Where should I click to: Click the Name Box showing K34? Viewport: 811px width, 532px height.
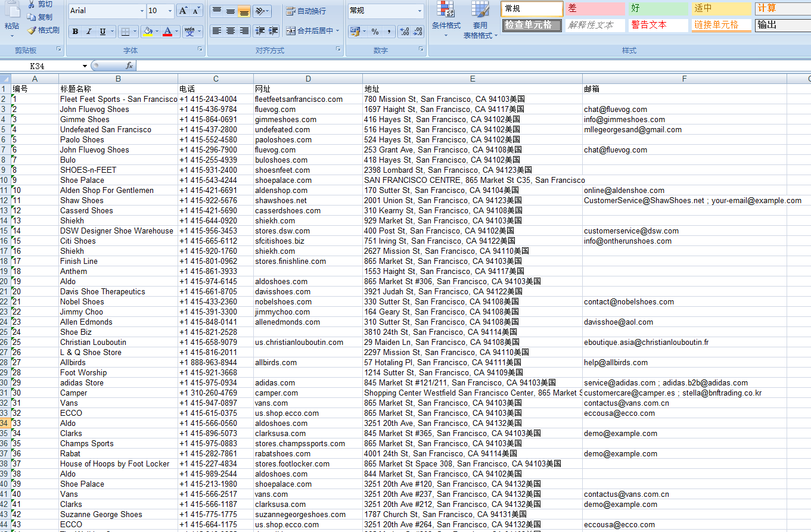(41, 66)
